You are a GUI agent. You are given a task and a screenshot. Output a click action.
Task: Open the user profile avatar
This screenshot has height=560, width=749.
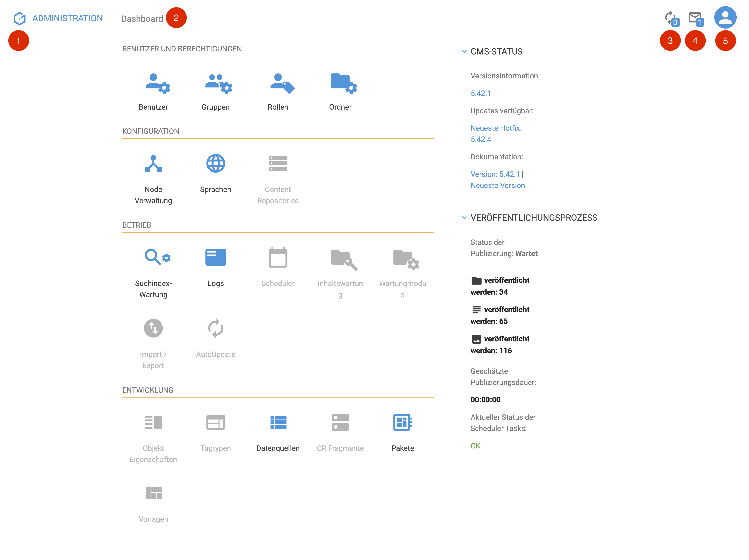coord(725,17)
